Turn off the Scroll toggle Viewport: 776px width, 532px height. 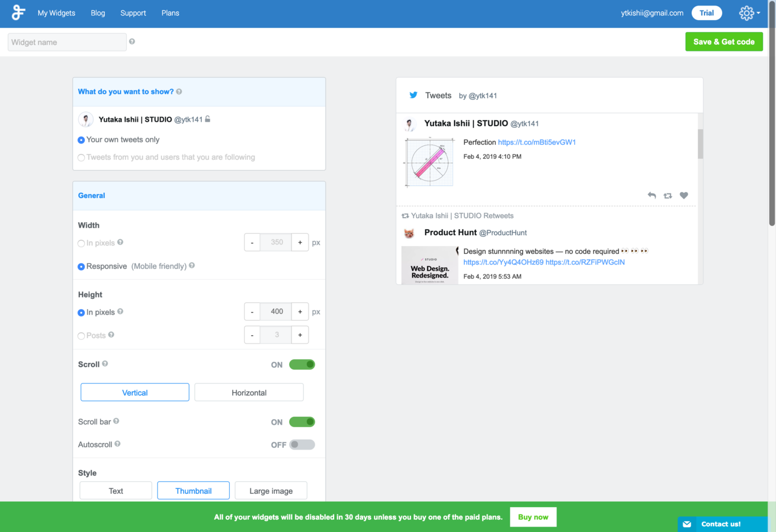tap(302, 364)
